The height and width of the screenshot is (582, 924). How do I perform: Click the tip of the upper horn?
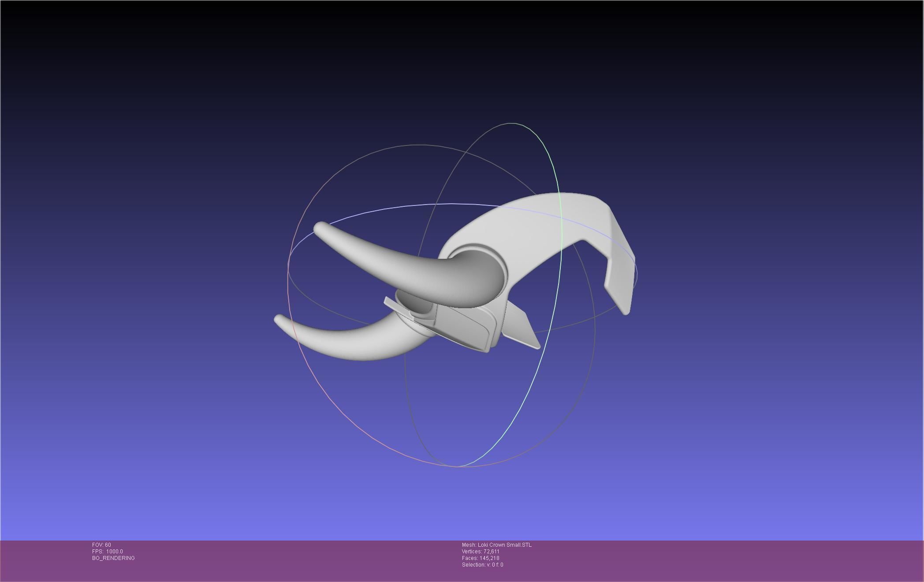pyautogui.click(x=320, y=228)
